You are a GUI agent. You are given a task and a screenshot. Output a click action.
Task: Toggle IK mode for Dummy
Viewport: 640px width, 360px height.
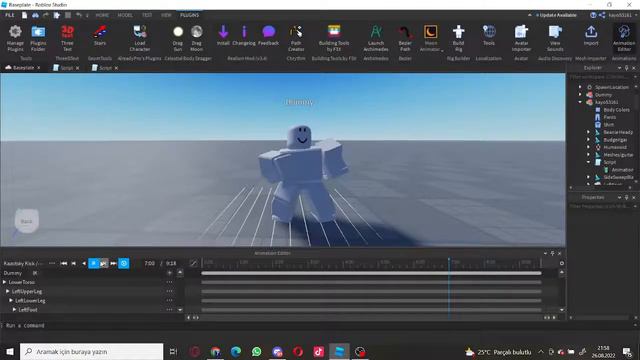click(x=35, y=273)
